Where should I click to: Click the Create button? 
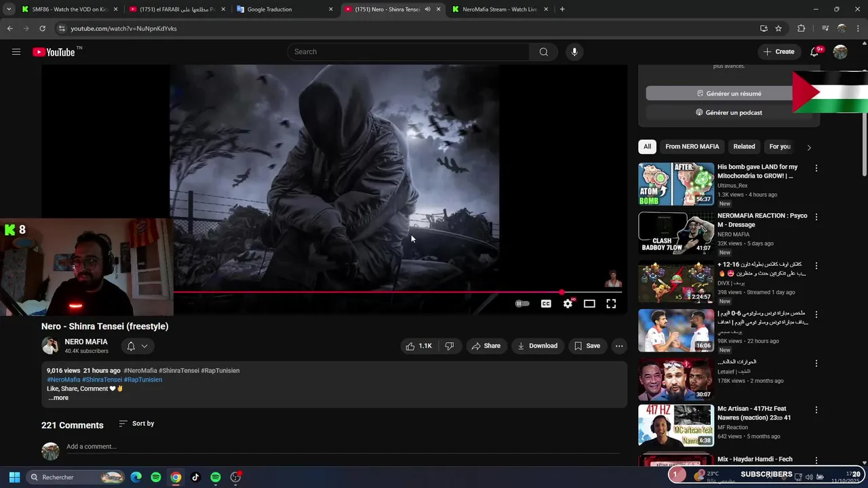click(x=778, y=52)
